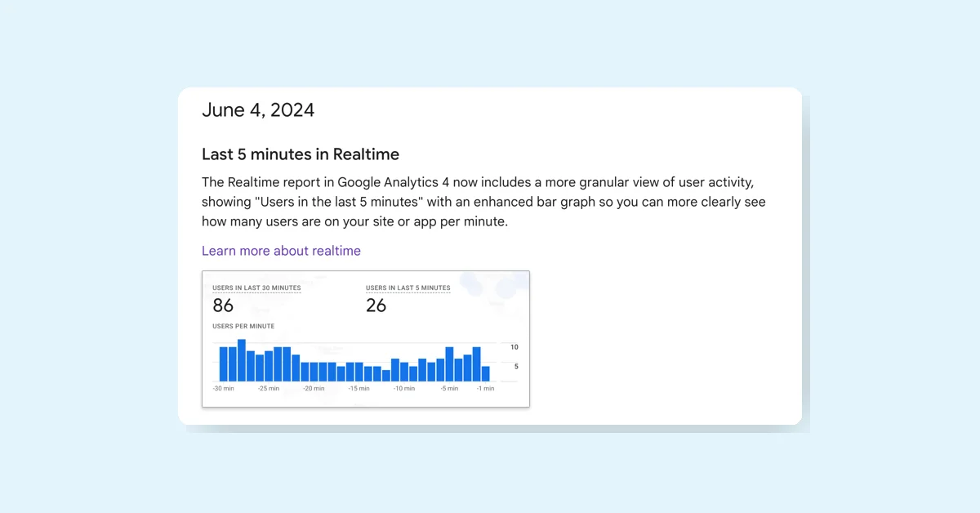Click the y-axis value 10
The image size is (980, 513).
click(x=514, y=347)
